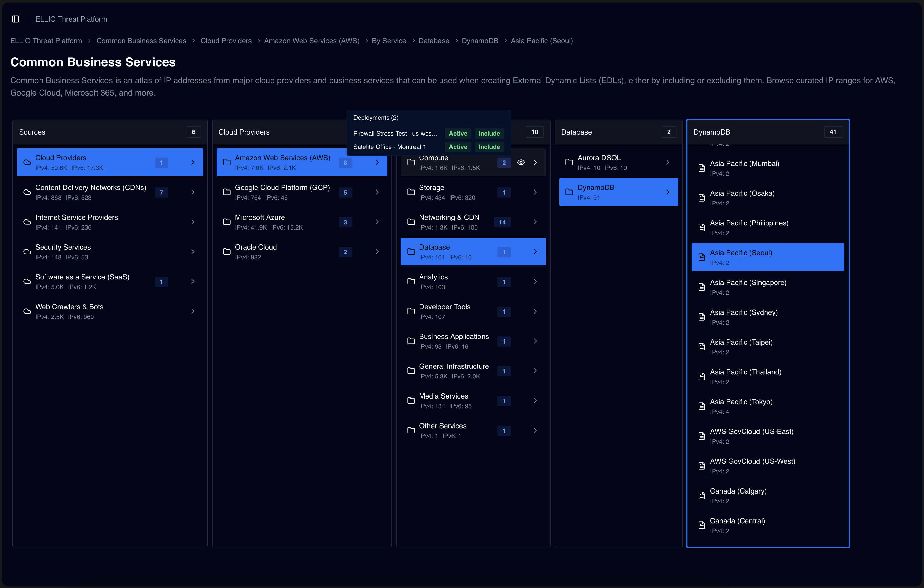Select Firewall Stress Test deployment entry
924x588 pixels.
point(429,134)
